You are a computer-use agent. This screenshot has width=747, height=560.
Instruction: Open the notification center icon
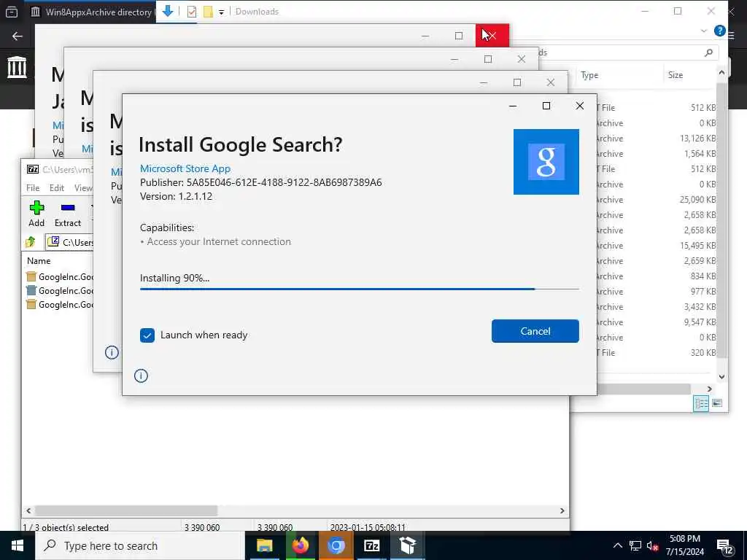click(724, 547)
